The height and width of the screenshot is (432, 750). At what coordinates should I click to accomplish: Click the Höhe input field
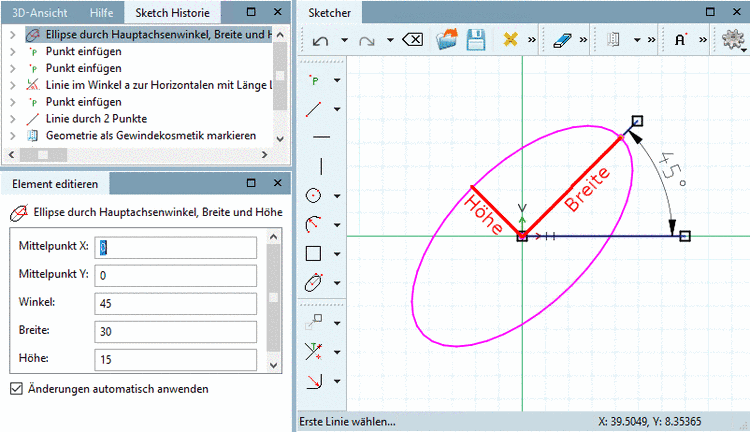click(x=176, y=359)
